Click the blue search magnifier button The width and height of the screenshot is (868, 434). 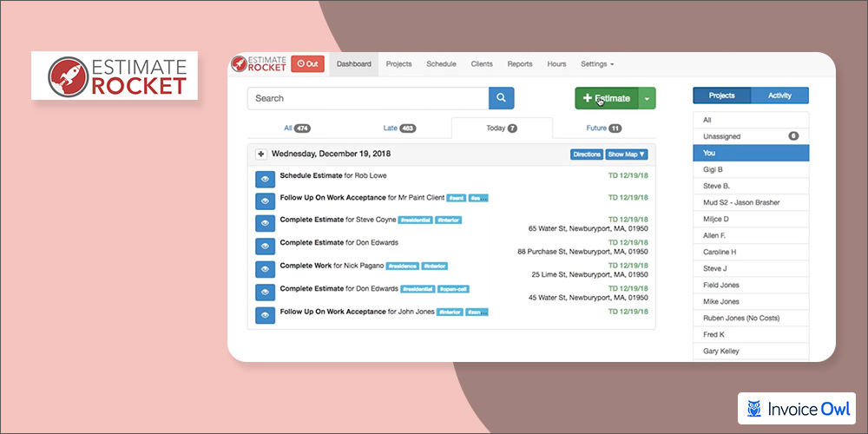point(501,98)
